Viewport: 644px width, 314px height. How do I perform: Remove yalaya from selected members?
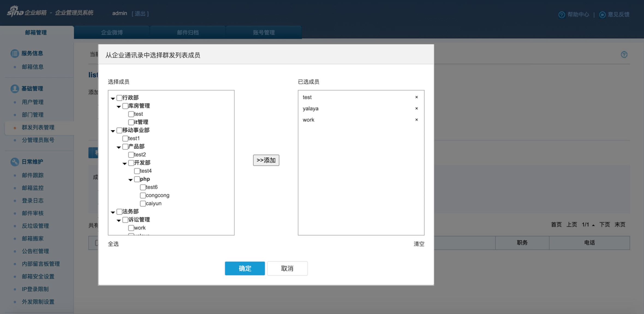(416, 108)
